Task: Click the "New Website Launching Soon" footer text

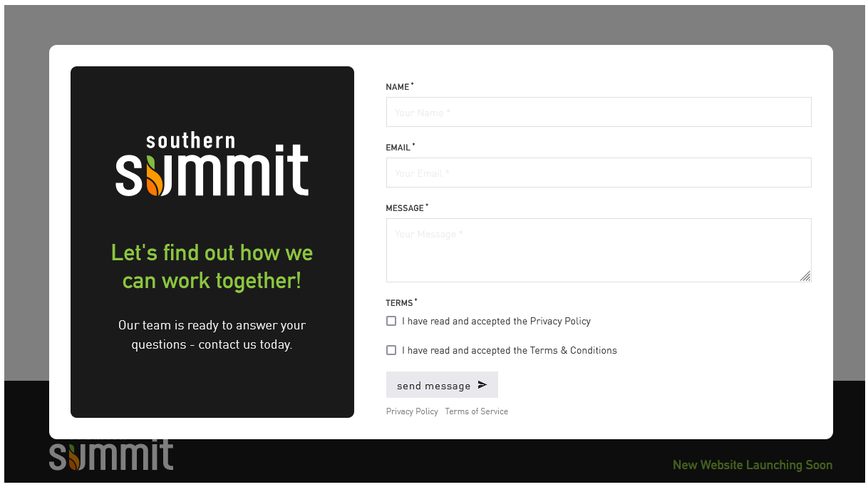Action: coord(752,465)
